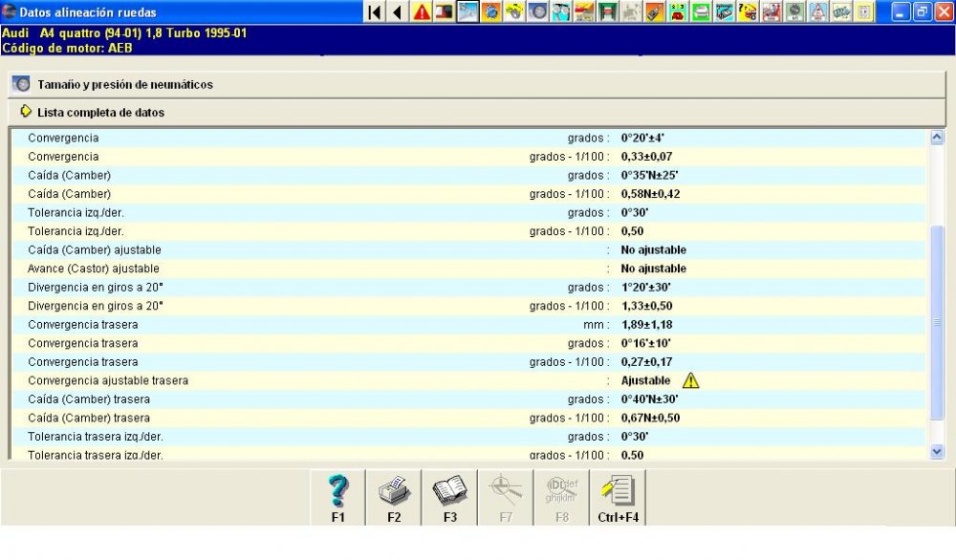Click the red warning triangle toolbar icon
Image resolution: width=956 pixels, height=560 pixels.
click(x=421, y=12)
